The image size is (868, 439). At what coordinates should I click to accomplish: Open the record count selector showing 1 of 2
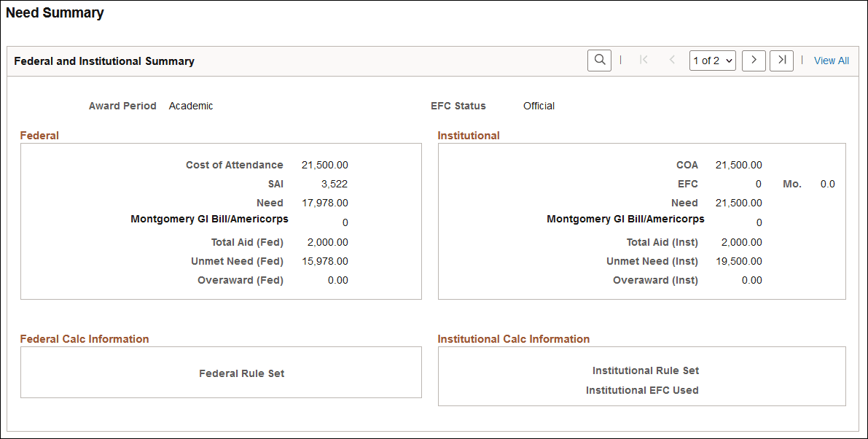point(712,61)
